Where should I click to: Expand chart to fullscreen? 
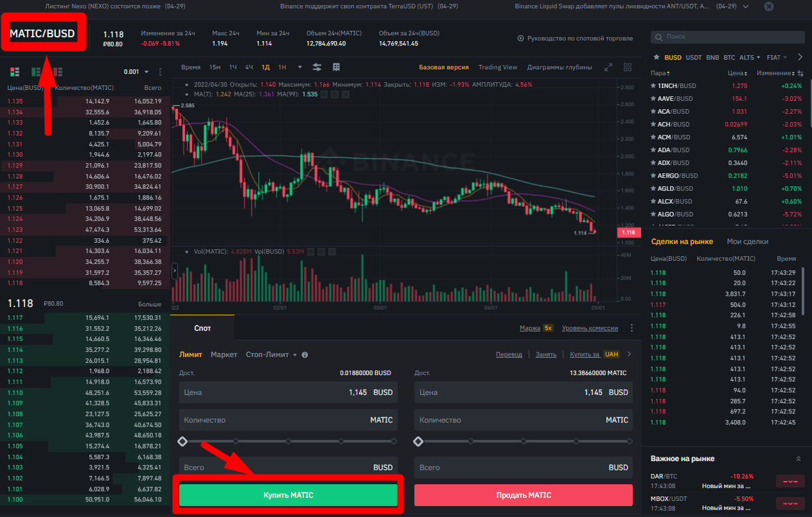pos(608,67)
